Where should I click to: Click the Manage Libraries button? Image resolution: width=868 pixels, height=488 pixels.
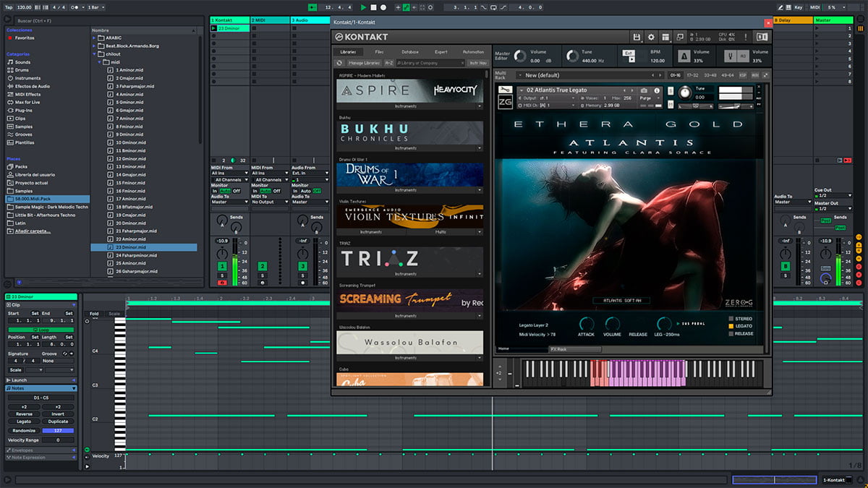365,63
